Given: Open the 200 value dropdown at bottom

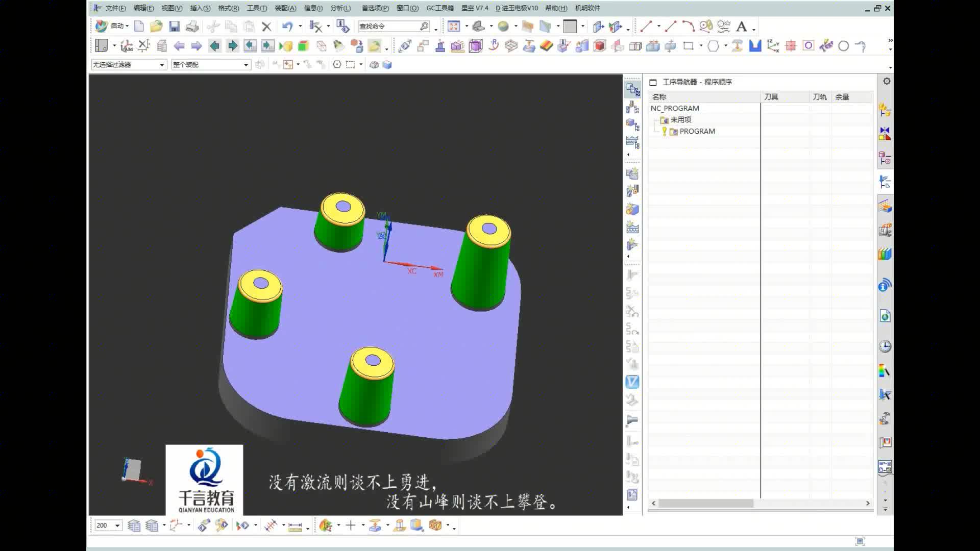Looking at the screenshot, I should [117, 525].
